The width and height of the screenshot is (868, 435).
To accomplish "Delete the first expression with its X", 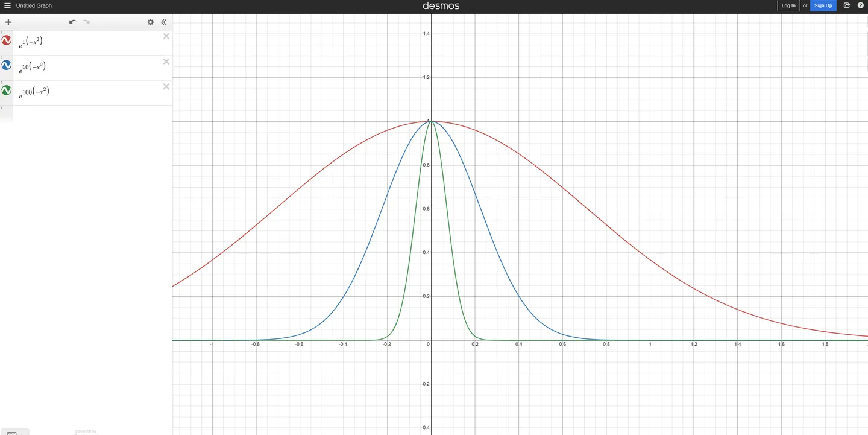I will click(x=166, y=36).
